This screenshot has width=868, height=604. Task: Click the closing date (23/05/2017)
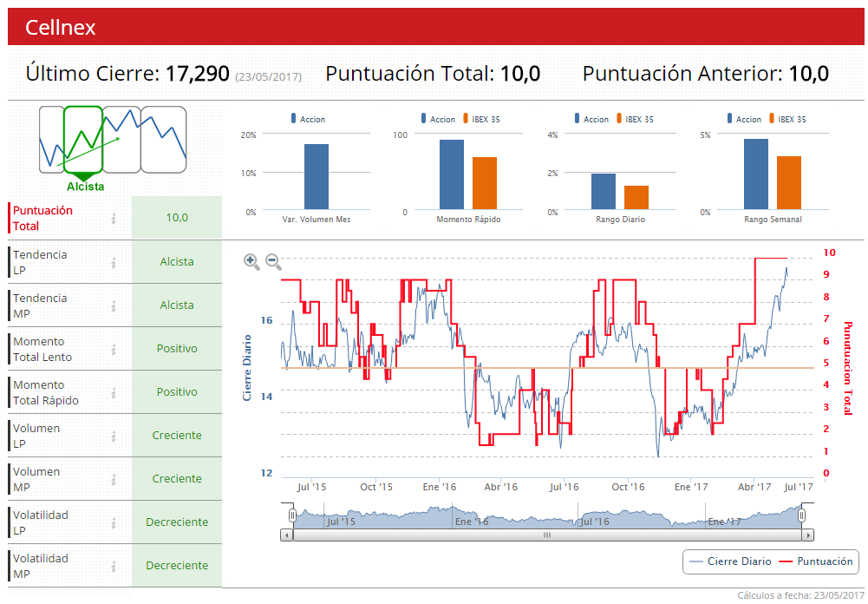click(x=269, y=76)
